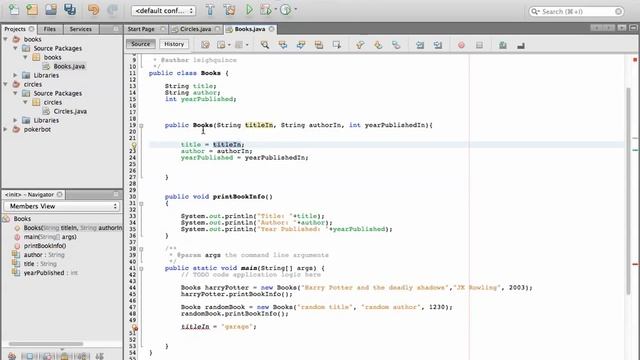The height and width of the screenshot is (360, 640).
Task: Click the greyed Redo arrow icon
Action: [112, 9]
